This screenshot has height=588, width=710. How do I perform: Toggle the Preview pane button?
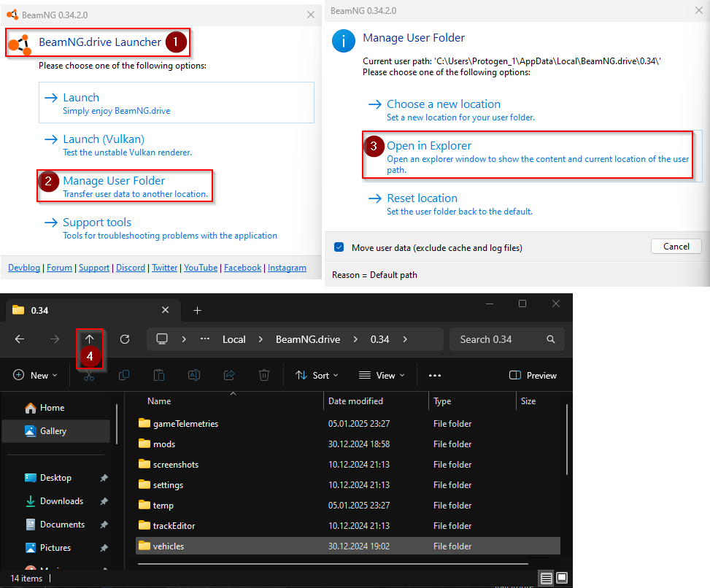click(533, 375)
